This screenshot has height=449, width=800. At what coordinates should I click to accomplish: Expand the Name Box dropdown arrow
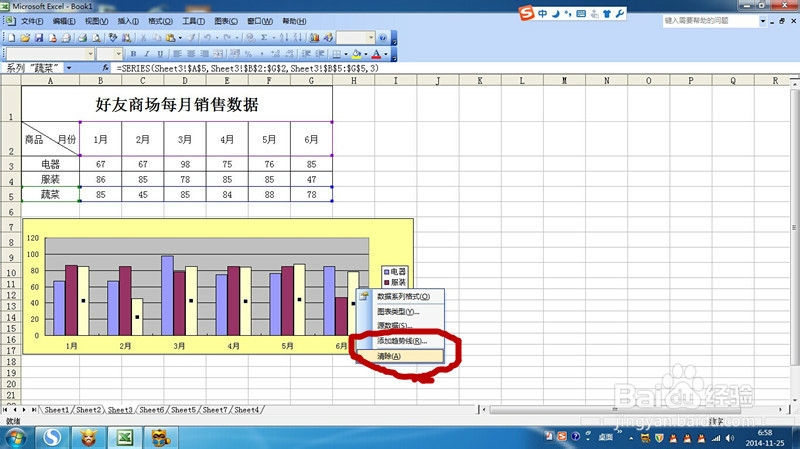69,68
